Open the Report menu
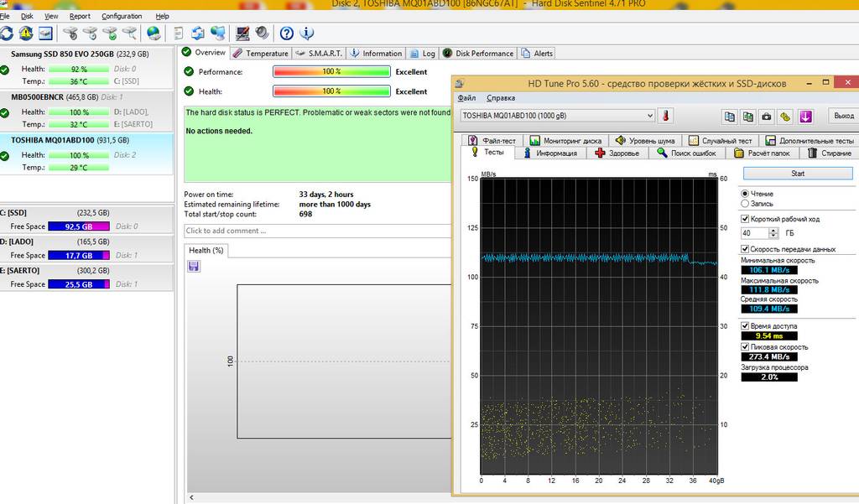Screen dimensions: 859x504 coord(80,17)
